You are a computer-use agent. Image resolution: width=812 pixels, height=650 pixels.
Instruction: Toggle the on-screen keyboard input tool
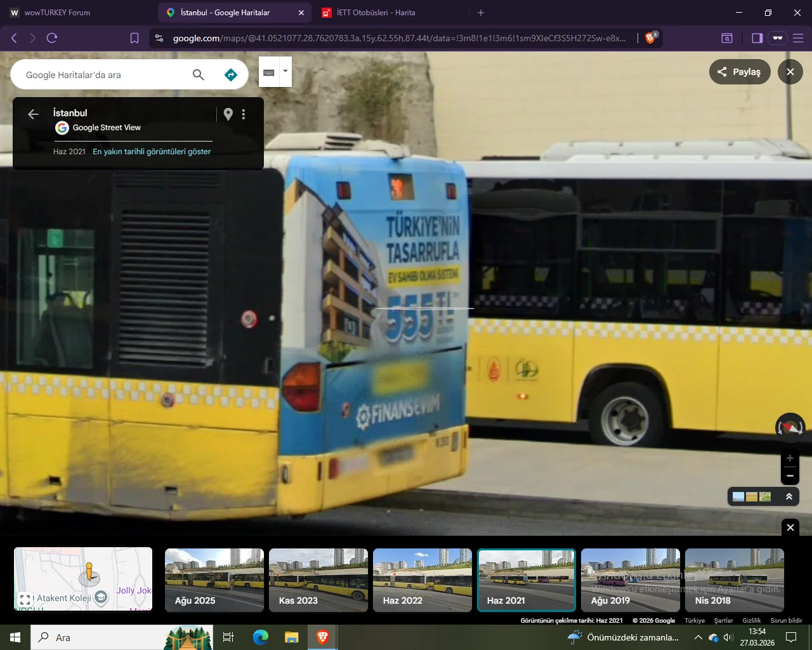point(269,72)
